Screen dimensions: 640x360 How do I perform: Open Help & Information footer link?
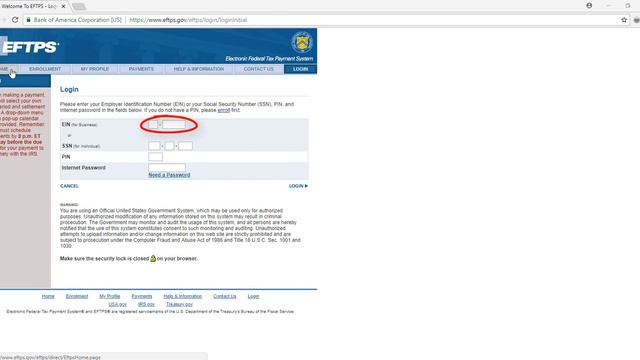pyautogui.click(x=182, y=296)
